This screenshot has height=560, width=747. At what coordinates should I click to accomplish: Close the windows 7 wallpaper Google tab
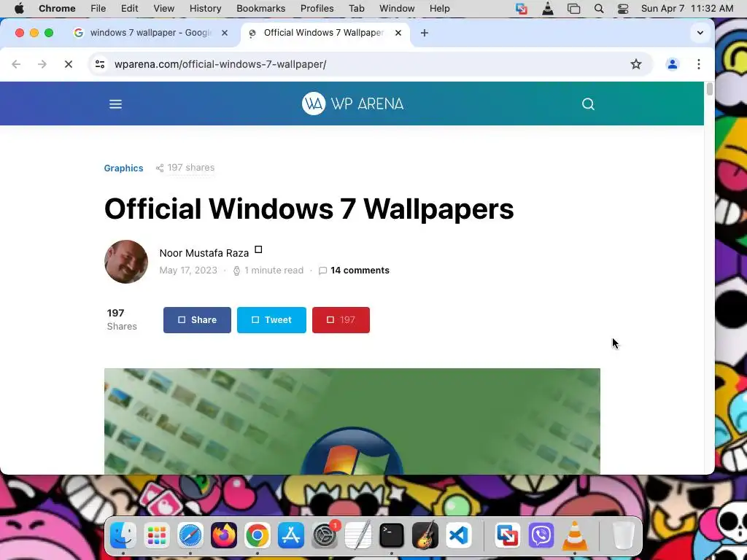[225, 33]
